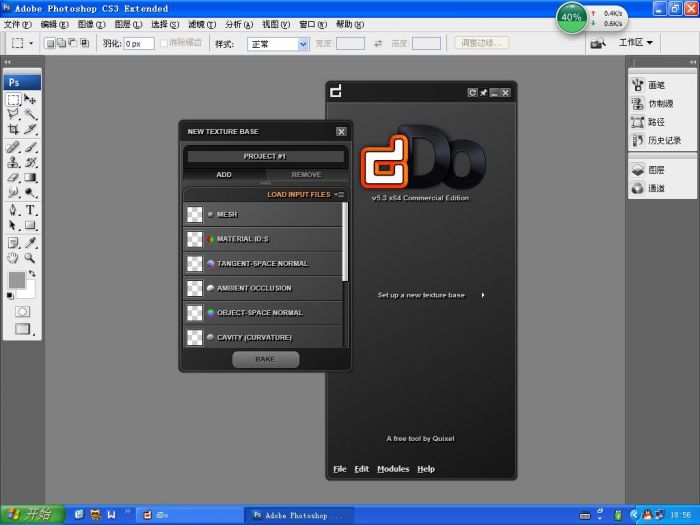This screenshot has width=700, height=525.
Task: Click the dDo refresh icon
Action: tap(472, 92)
